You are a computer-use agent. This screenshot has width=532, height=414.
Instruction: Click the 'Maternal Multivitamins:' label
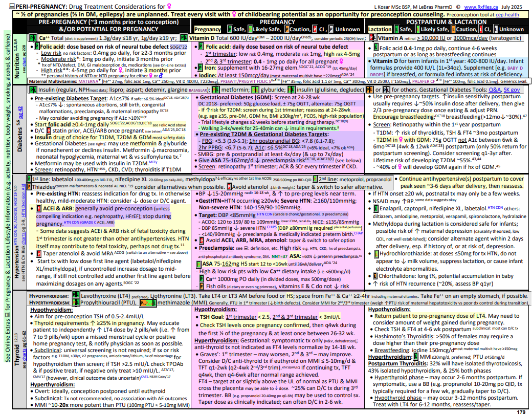[x=53, y=81]
